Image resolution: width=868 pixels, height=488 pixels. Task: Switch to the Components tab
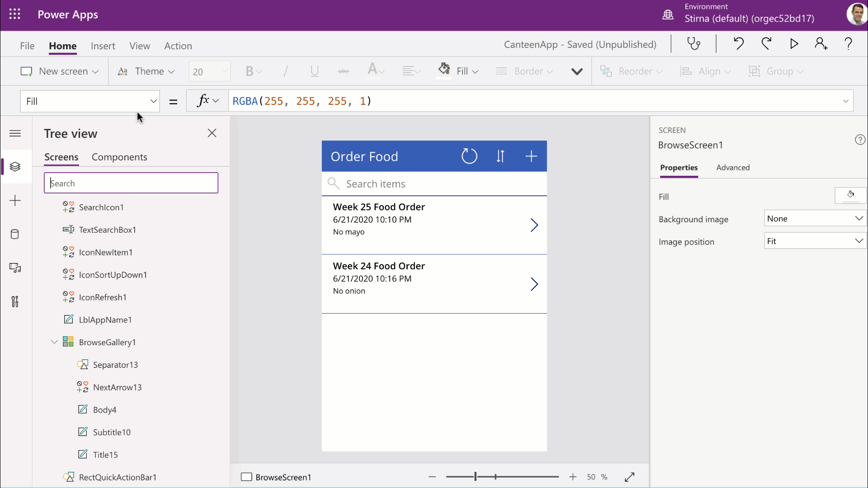coord(119,157)
